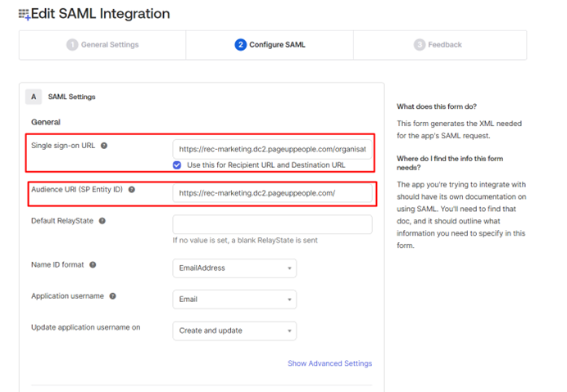Click the Application username help icon
The width and height of the screenshot is (567, 392).
point(112,296)
